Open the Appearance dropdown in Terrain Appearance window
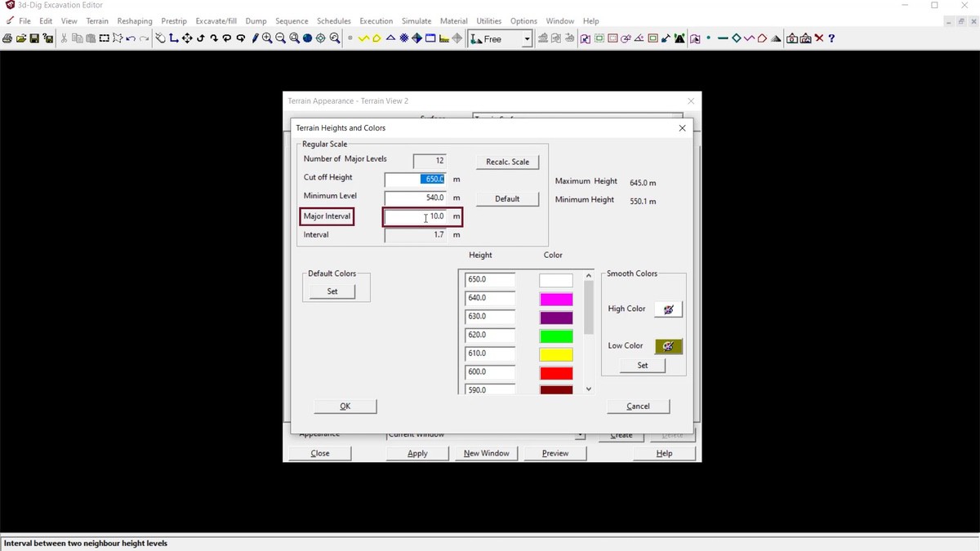This screenshot has height=551, width=980. point(580,435)
